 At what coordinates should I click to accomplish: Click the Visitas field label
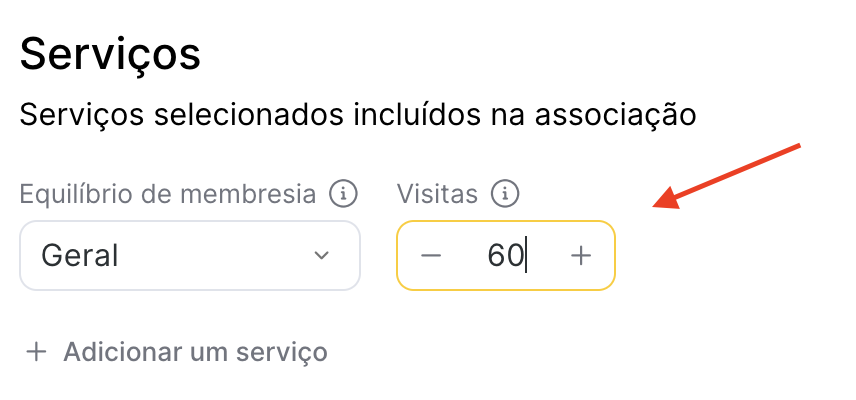[x=437, y=194]
